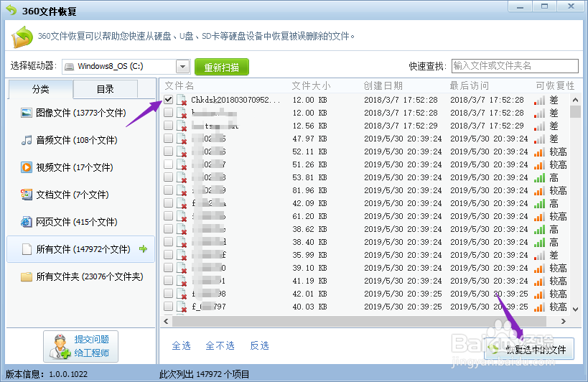Viewport: 588px width, 382px height.
Task: Check the 47.97 KB file checkbox
Action: click(x=169, y=138)
